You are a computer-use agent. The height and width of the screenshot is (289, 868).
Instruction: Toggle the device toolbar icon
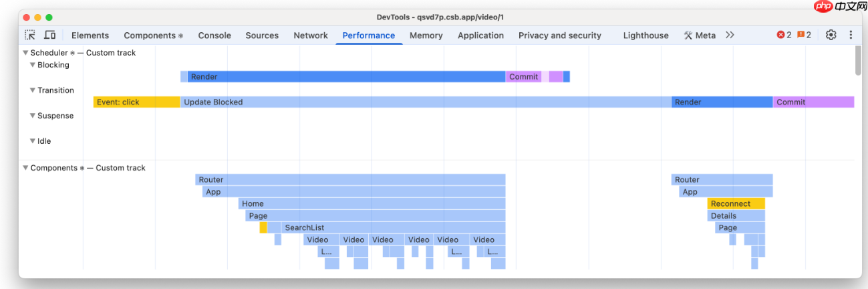[x=50, y=35]
